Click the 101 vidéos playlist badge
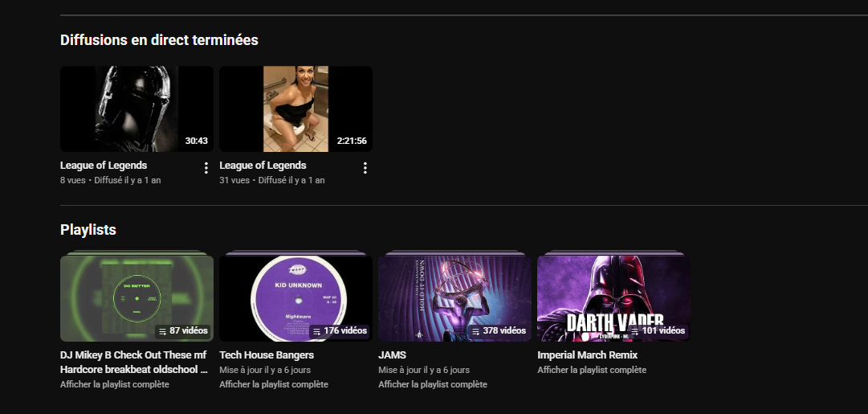Image resolution: width=868 pixels, height=414 pixels. click(x=658, y=331)
